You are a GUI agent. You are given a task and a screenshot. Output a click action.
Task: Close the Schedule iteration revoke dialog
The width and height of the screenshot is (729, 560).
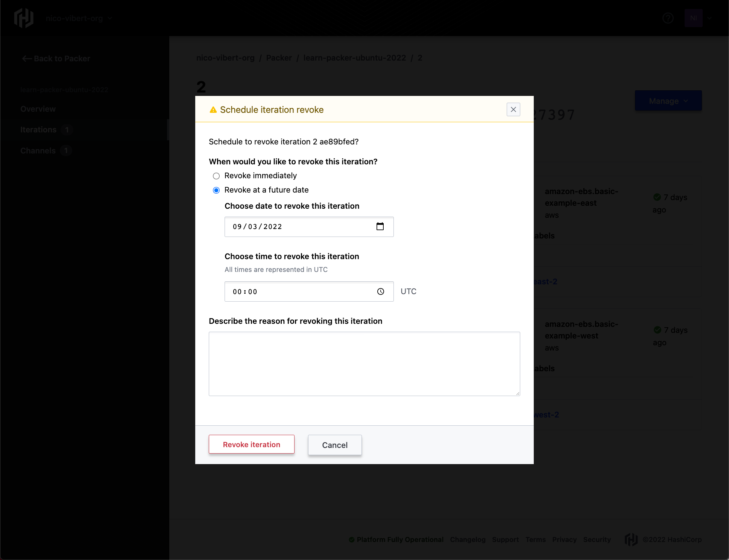513,109
